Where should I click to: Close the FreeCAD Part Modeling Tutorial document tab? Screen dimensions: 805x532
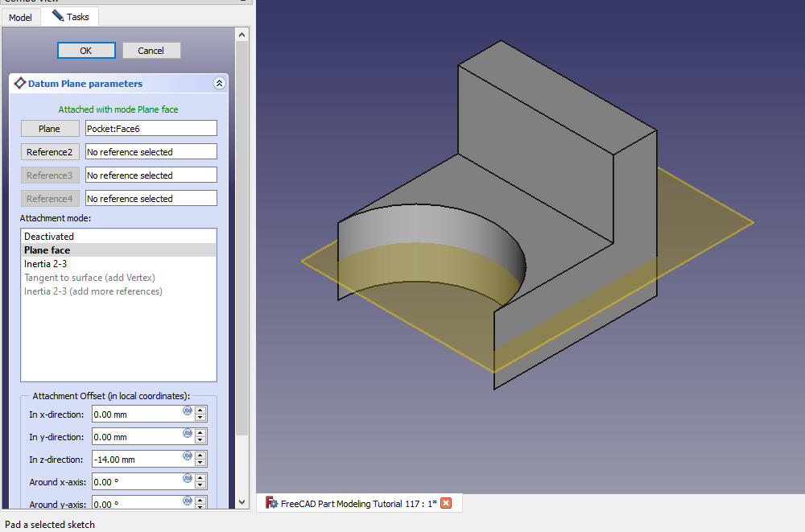(446, 503)
